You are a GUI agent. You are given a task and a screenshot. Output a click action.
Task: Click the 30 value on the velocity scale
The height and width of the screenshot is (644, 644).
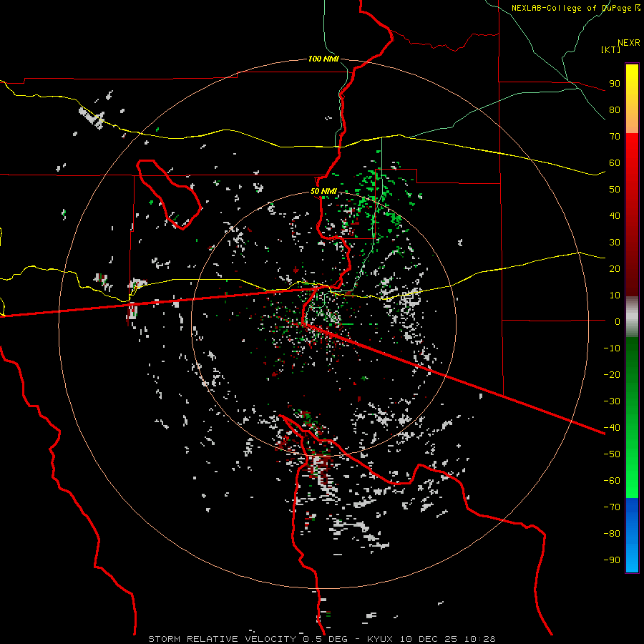(x=615, y=243)
